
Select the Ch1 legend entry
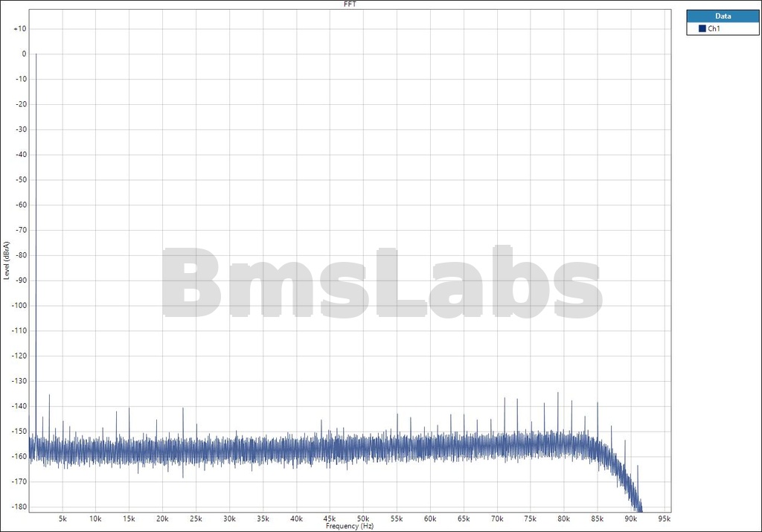[723, 29]
